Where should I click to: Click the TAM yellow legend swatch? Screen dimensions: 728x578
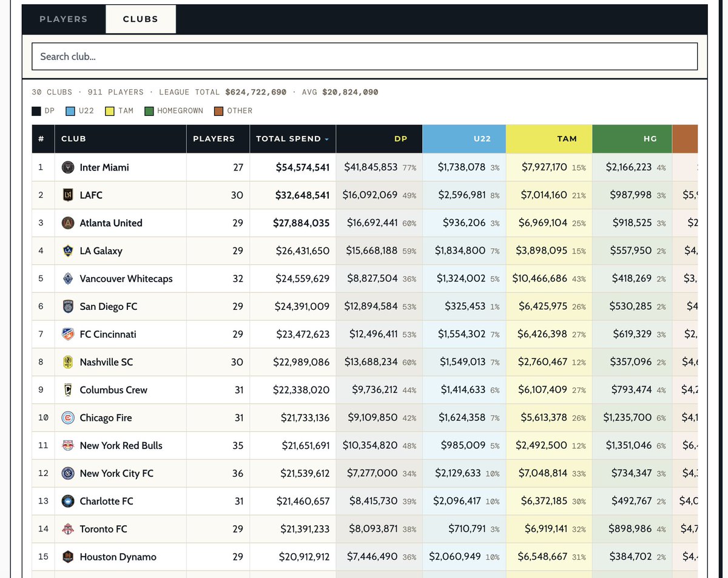point(110,111)
